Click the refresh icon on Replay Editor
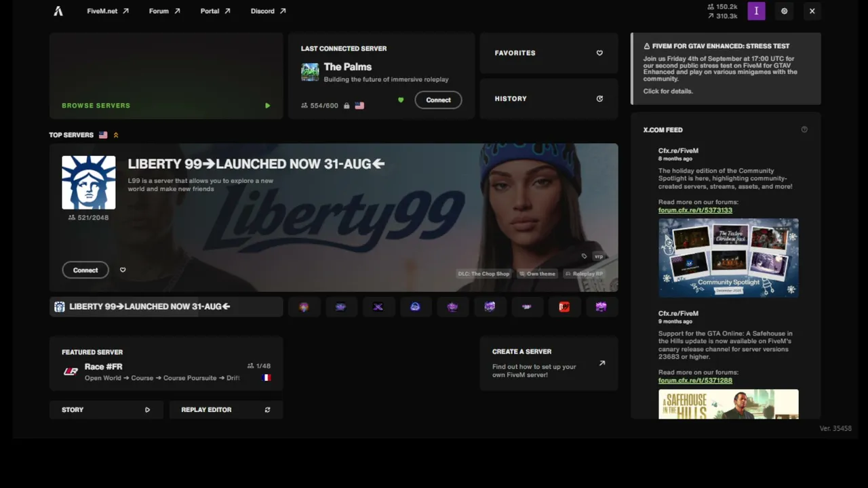Viewport: 868px width, 488px height. click(267, 409)
